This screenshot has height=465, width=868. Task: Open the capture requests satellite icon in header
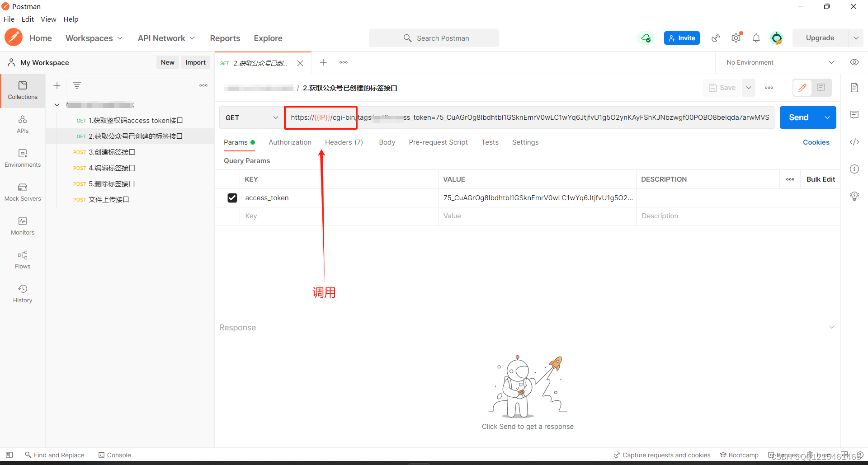[x=716, y=38]
